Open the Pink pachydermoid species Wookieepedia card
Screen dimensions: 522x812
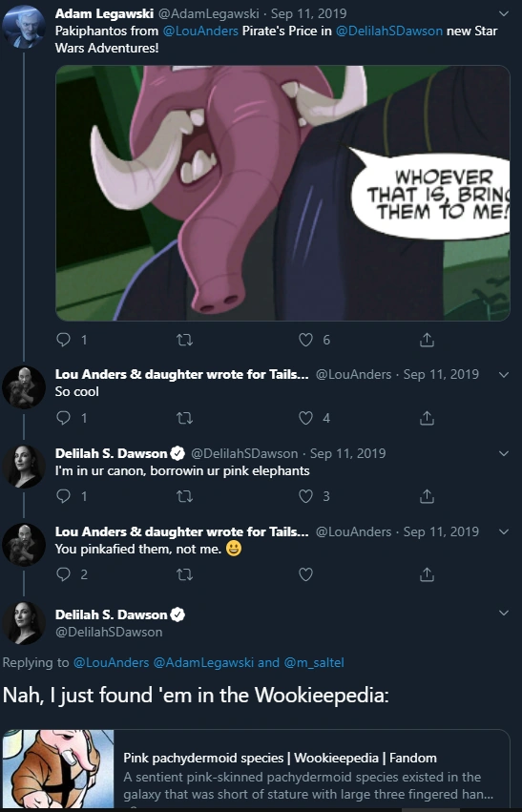(x=257, y=771)
